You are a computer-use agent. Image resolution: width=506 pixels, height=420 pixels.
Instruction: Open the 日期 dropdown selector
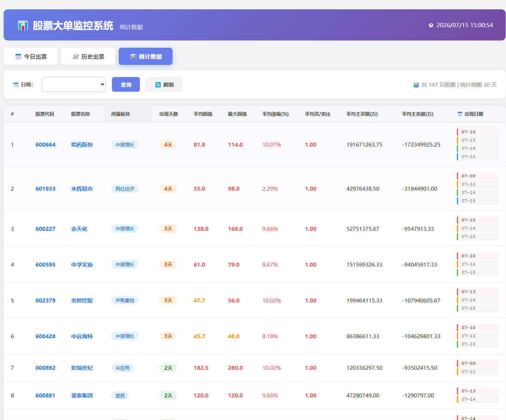[74, 84]
